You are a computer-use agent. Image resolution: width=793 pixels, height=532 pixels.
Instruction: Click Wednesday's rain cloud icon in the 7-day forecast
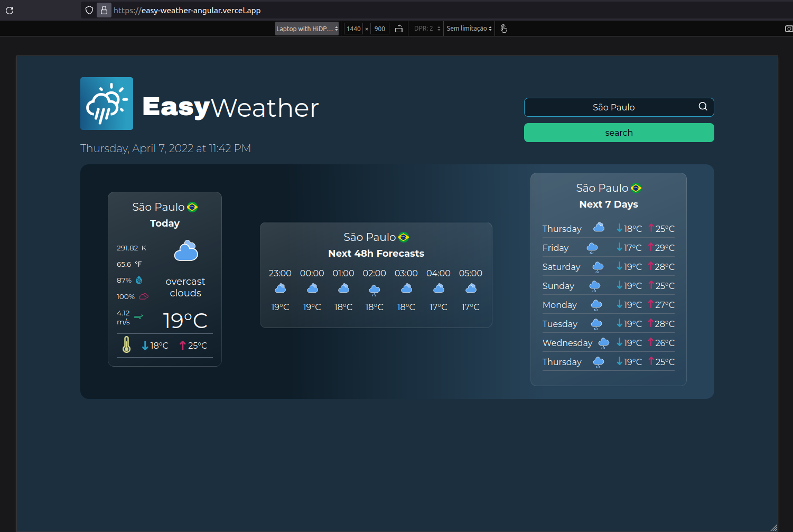603,342
